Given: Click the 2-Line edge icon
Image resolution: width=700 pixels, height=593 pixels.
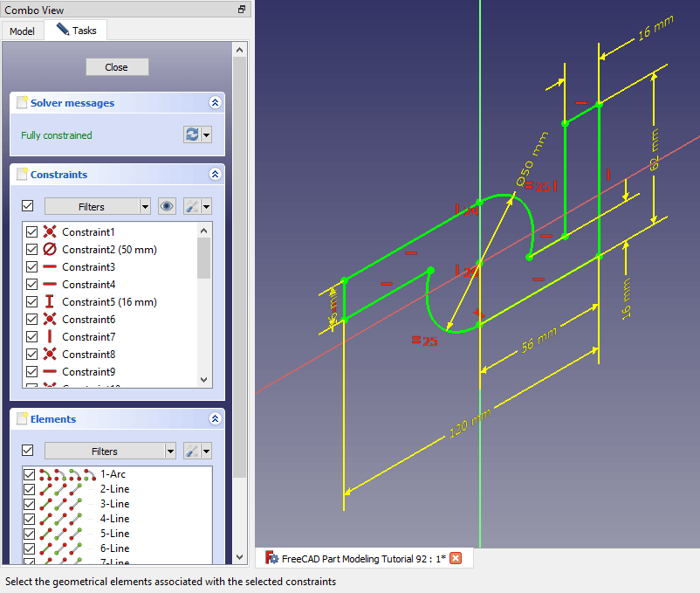Looking at the screenshot, I should (x=45, y=489).
